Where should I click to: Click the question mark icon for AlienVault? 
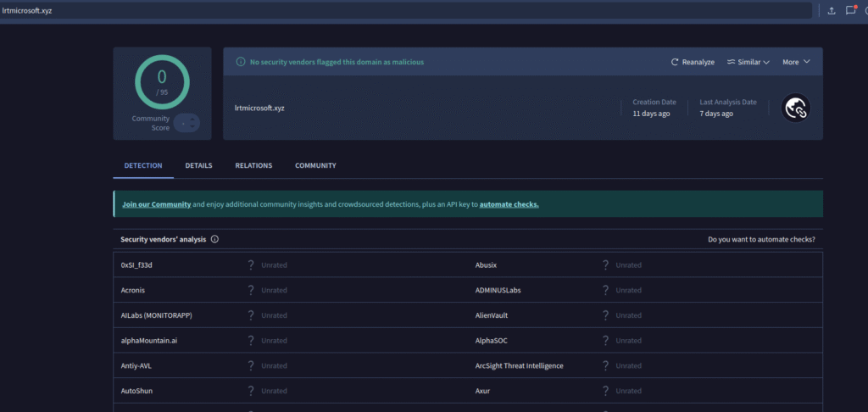(x=605, y=315)
